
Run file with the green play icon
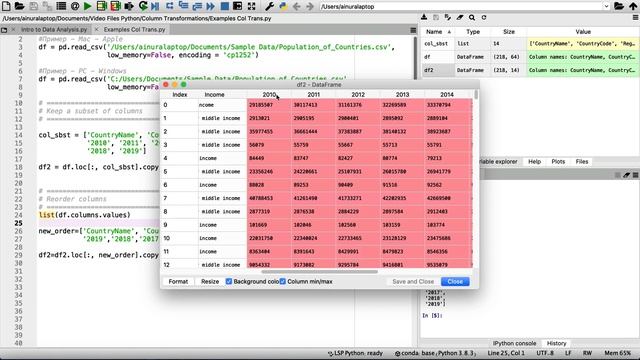coord(88,6)
